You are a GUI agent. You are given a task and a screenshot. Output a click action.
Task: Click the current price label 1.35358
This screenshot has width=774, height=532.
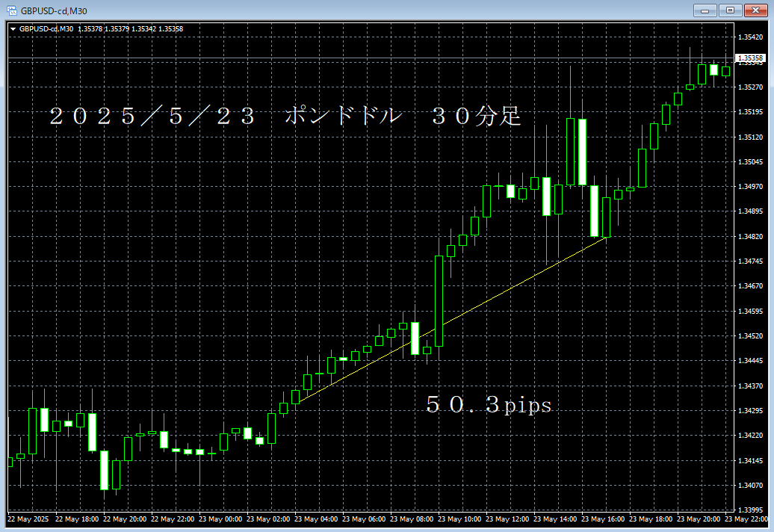tap(749, 58)
